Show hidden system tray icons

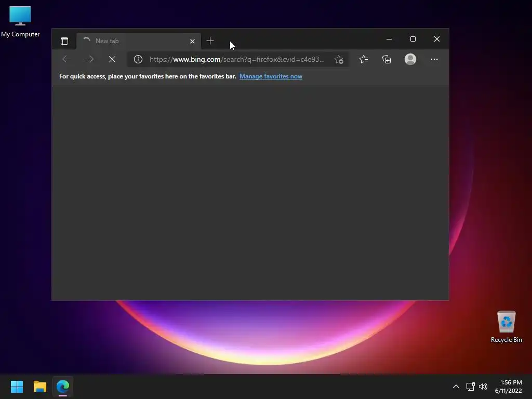click(456, 387)
